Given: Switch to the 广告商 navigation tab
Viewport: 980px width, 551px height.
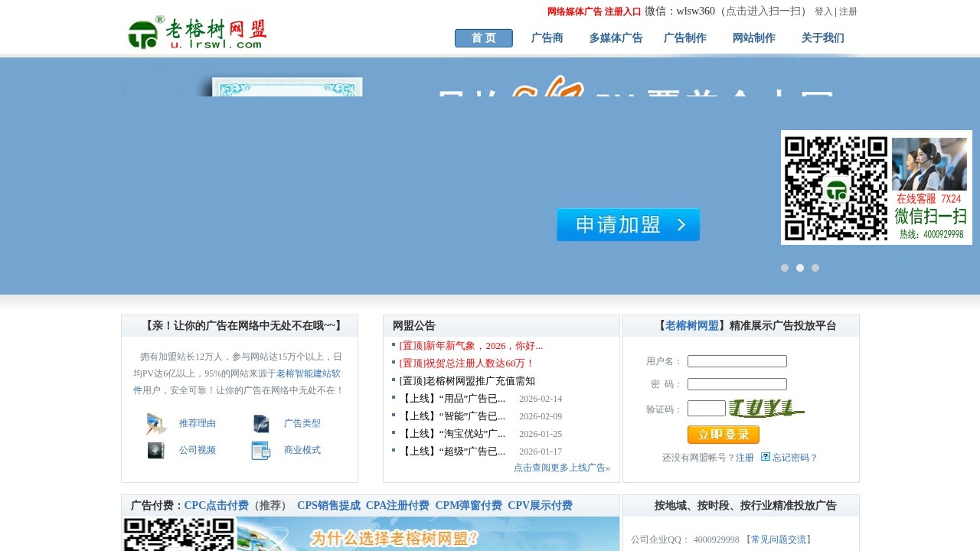Looking at the screenshot, I should [547, 37].
